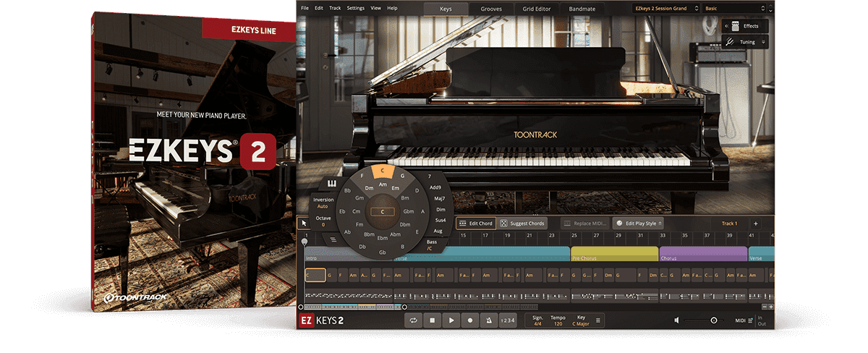Click the speaker volume icon
This screenshot has height=353, width=868.
(x=677, y=320)
